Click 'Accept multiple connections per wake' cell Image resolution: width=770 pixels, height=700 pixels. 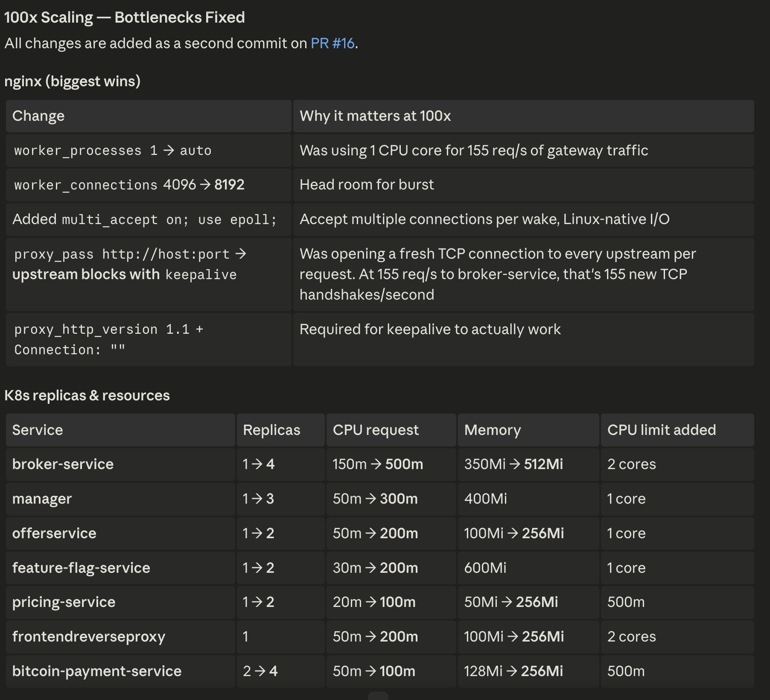tap(523, 219)
